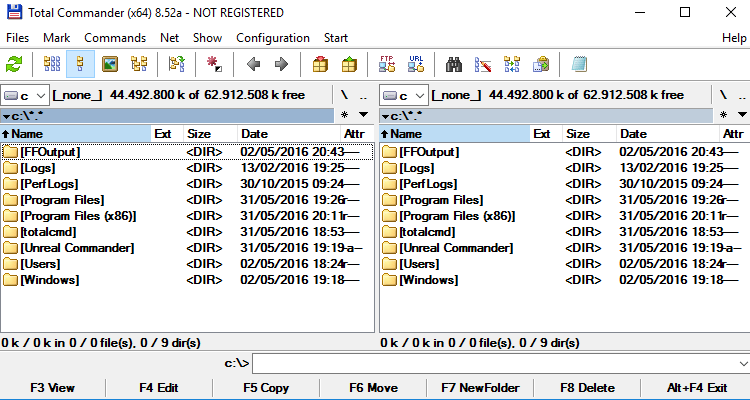The image size is (750, 400).
Task: Toggle the Brief view mode button
Action: tap(52, 64)
